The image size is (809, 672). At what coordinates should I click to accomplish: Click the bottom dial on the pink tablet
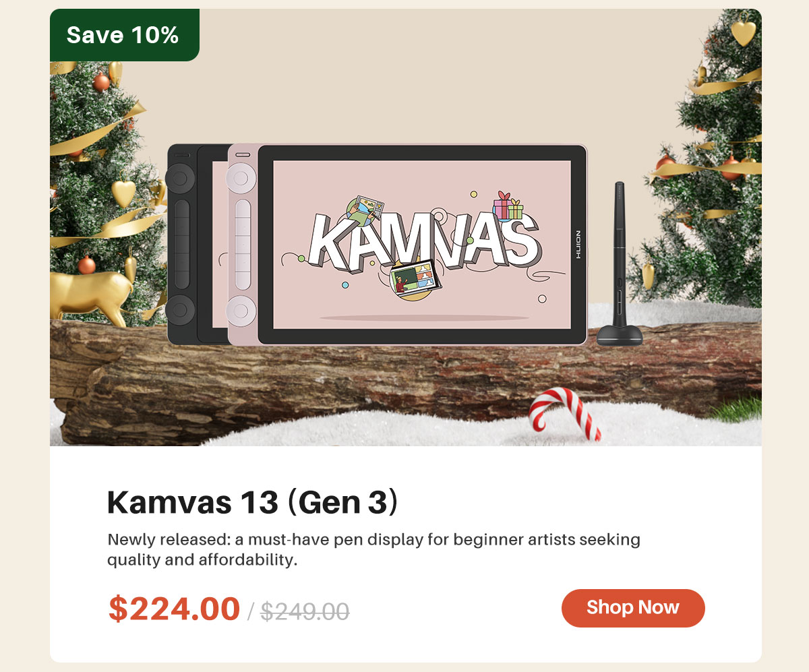coord(242,310)
